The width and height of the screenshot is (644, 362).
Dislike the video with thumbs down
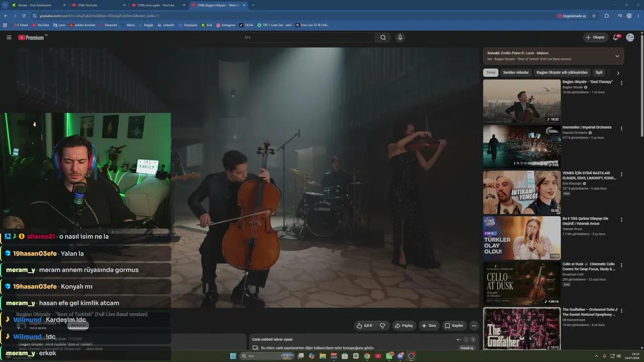coord(382,326)
